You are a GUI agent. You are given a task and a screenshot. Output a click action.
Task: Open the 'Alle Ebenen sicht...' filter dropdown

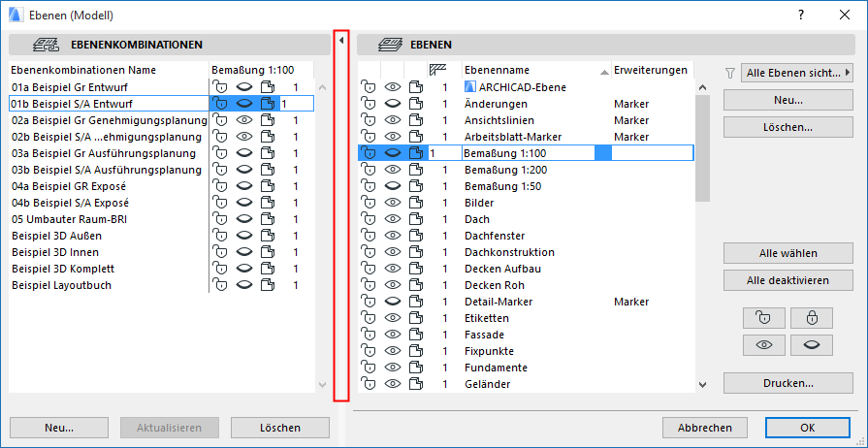[796, 73]
